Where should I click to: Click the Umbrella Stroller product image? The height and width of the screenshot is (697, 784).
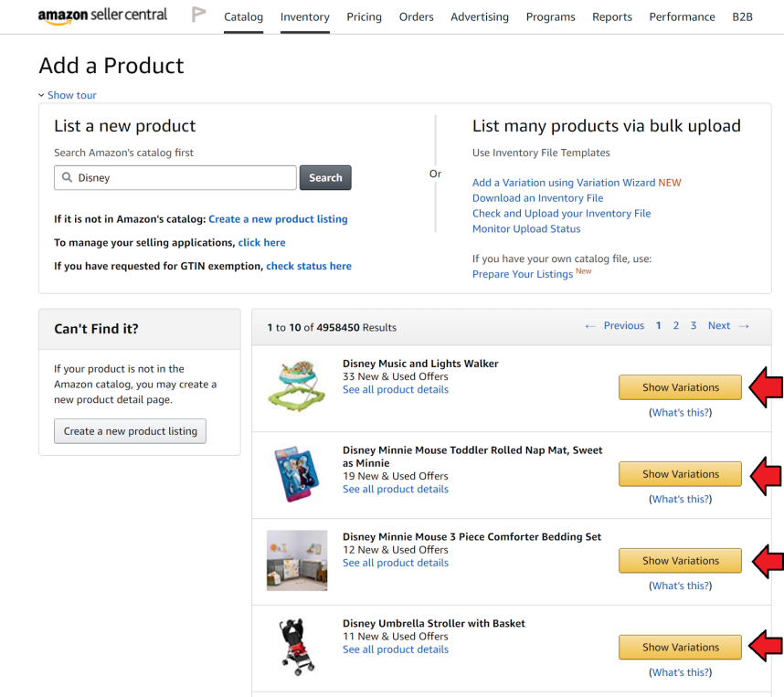tap(296, 646)
